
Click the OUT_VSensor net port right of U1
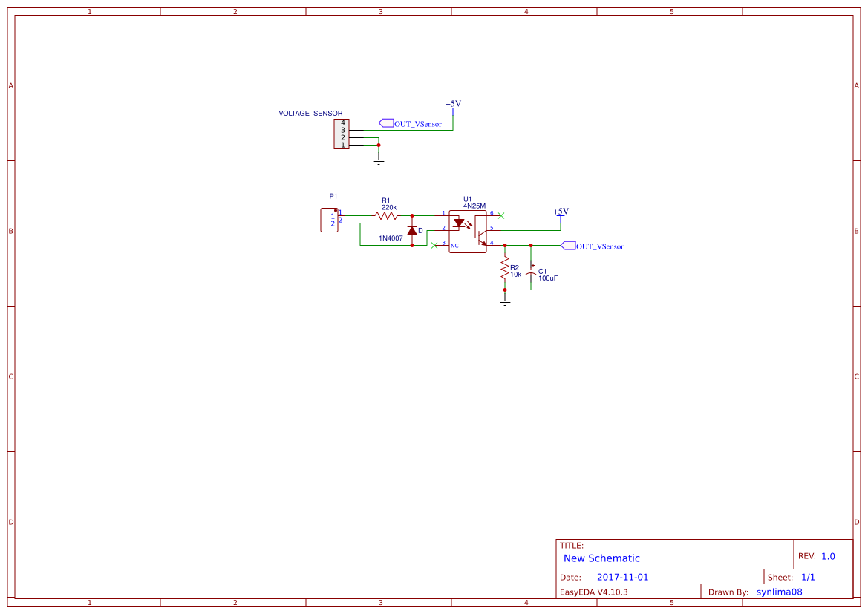coord(592,246)
